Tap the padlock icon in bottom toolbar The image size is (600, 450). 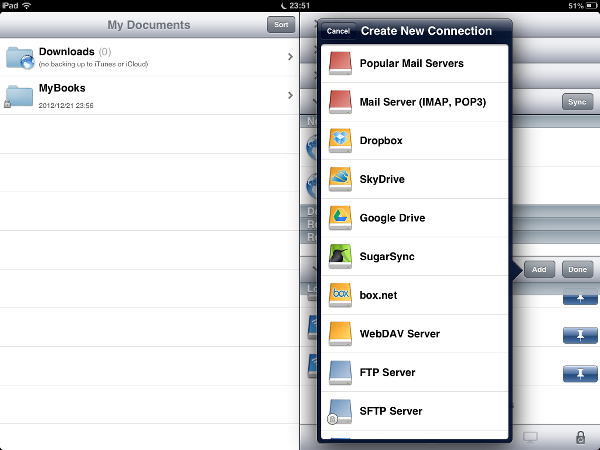[x=580, y=437]
